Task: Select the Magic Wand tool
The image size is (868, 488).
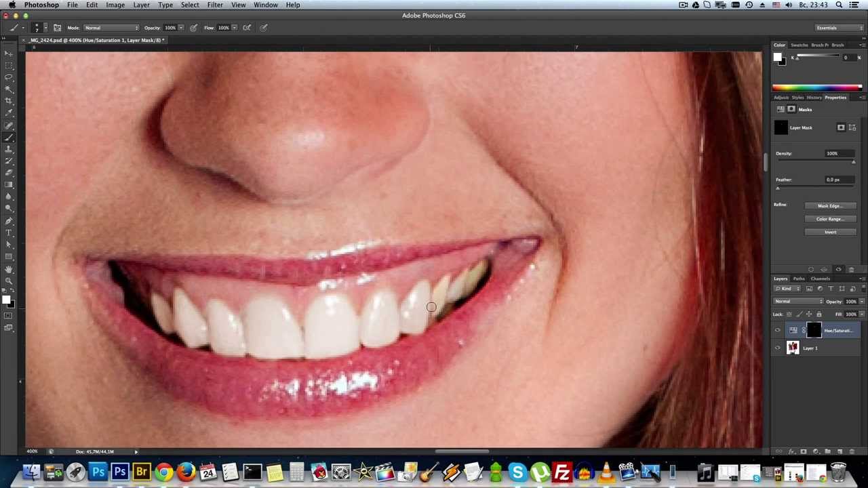Action: pyautogui.click(x=9, y=89)
